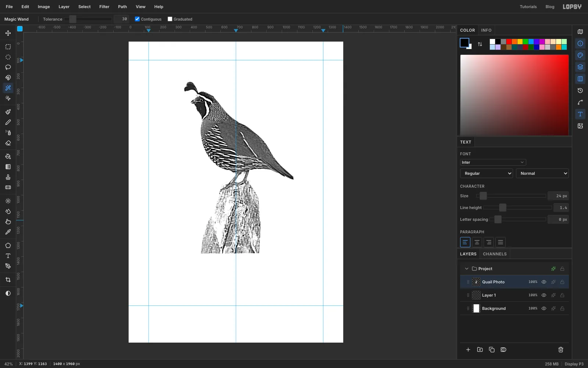
Task: Select the Move tool
Action: point(8,33)
